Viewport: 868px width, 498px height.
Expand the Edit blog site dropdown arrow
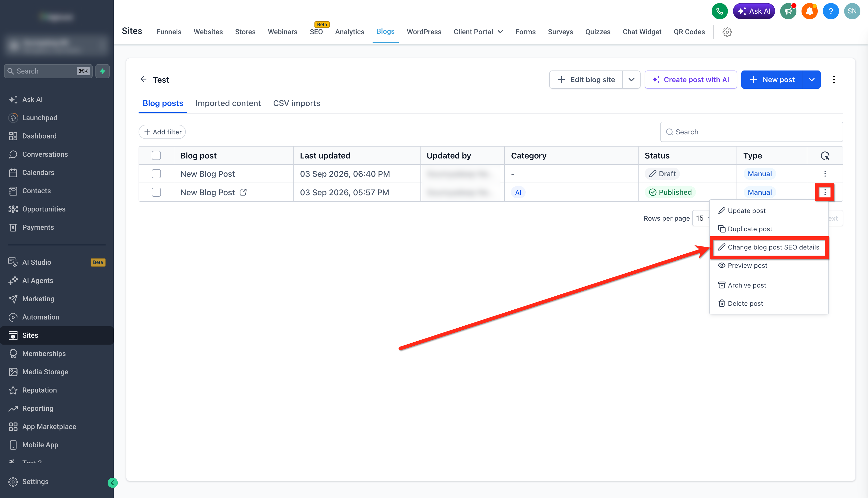(x=631, y=80)
